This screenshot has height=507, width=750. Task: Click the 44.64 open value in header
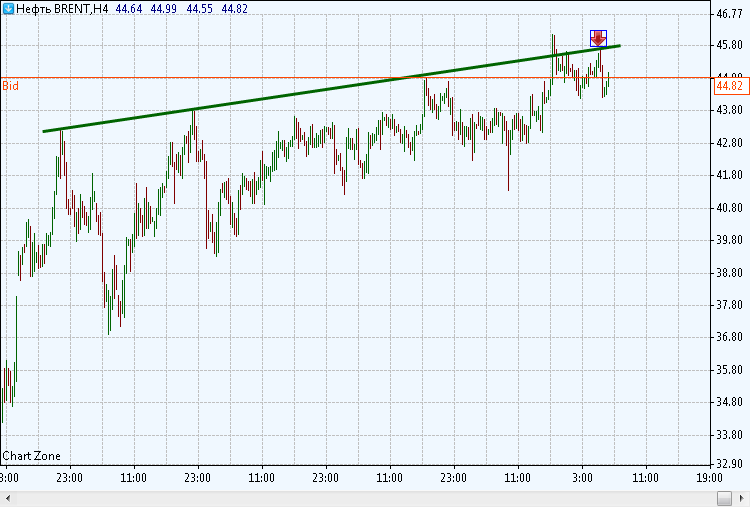point(129,9)
